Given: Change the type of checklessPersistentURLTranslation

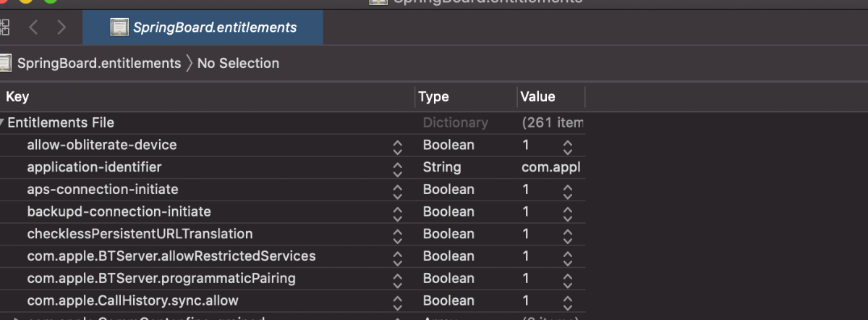Looking at the screenshot, I should click(x=448, y=234).
